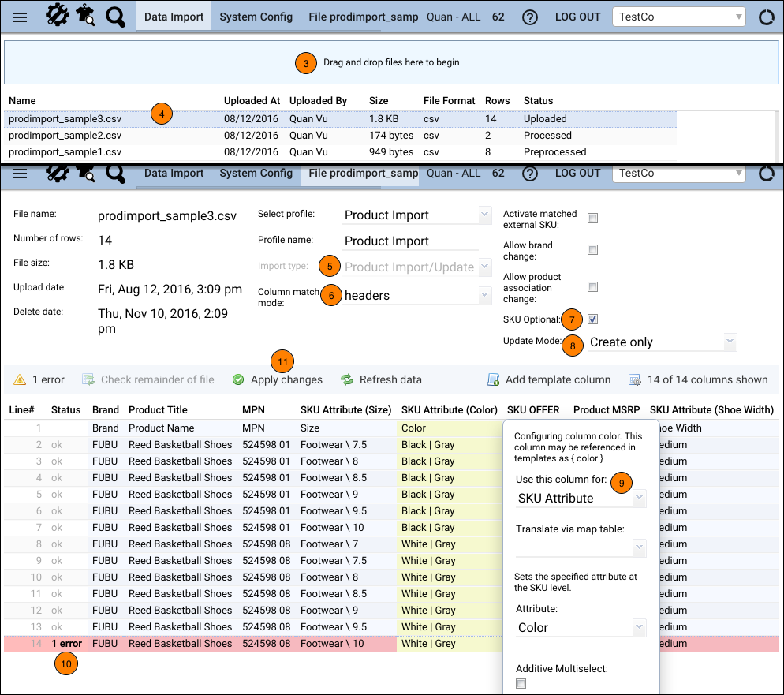784x695 pixels.
Task: Select the prodimport_sample2.csv file row
Action: point(65,135)
